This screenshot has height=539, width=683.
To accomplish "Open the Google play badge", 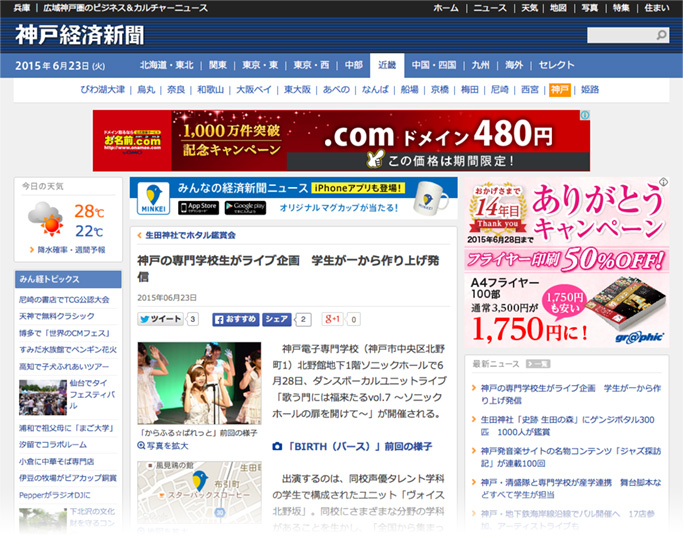I will (x=245, y=207).
